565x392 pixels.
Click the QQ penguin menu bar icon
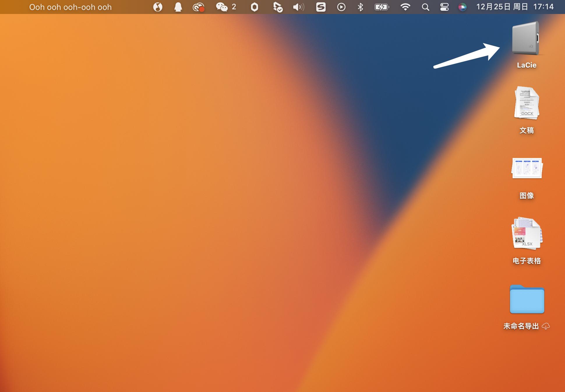[178, 7]
